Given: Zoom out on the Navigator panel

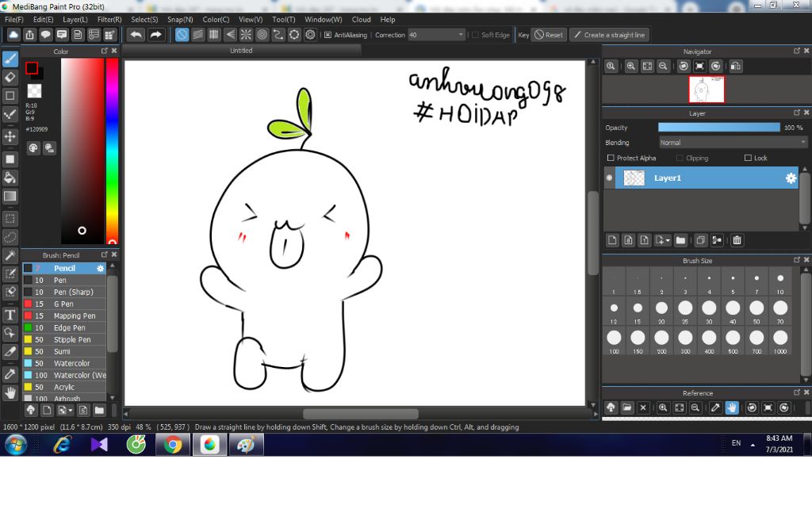Looking at the screenshot, I should point(663,67).
